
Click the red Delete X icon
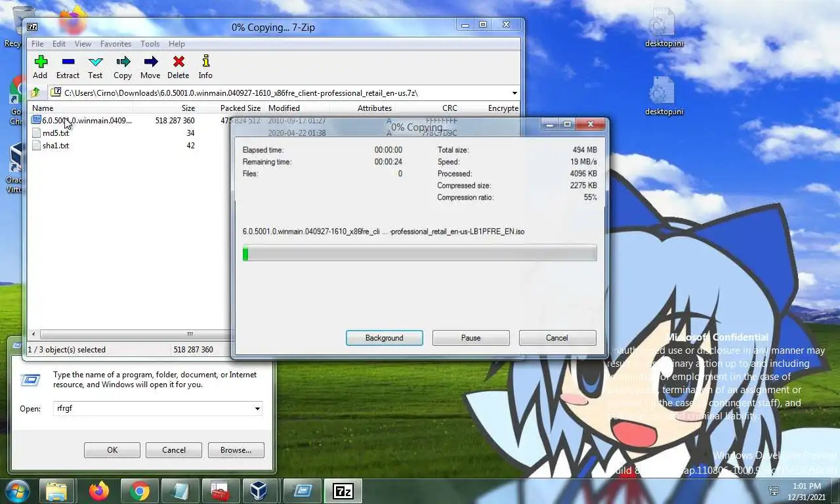178,62
